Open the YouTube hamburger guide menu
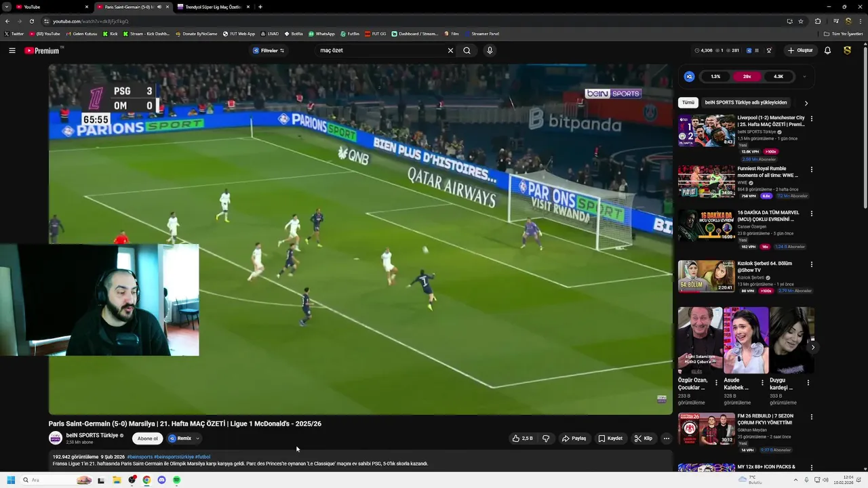Image resolution: width=868 pixels, height=488 pixels. (x=12, y=50)
